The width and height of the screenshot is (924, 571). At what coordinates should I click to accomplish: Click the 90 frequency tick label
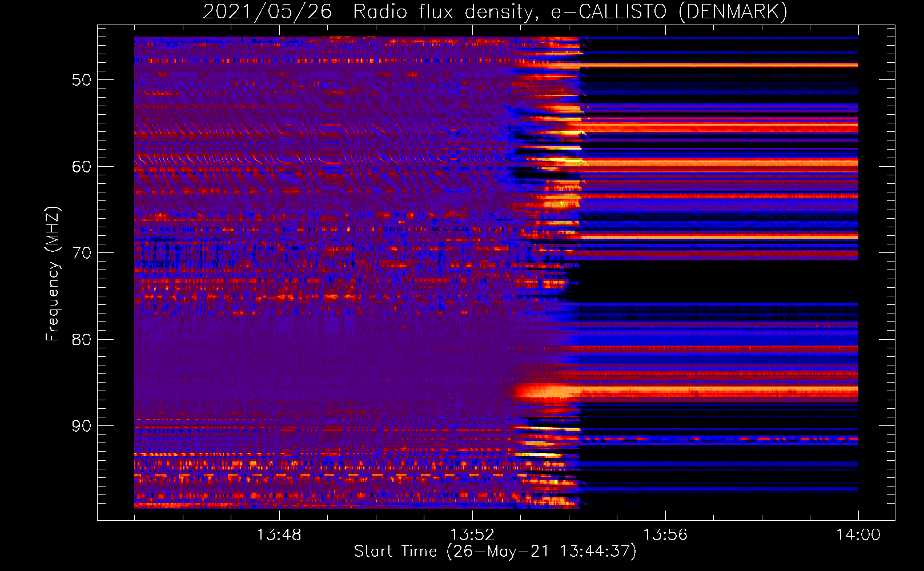[x=81, y=426]
